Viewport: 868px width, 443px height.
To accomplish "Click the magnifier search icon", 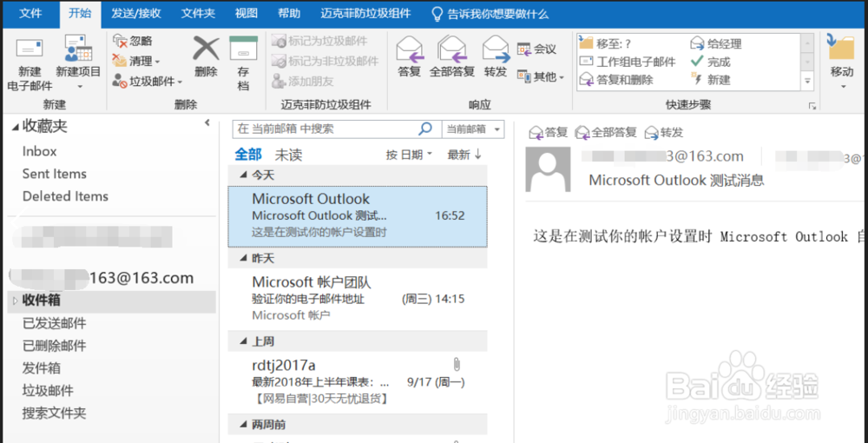I will (x=425, y=129).
